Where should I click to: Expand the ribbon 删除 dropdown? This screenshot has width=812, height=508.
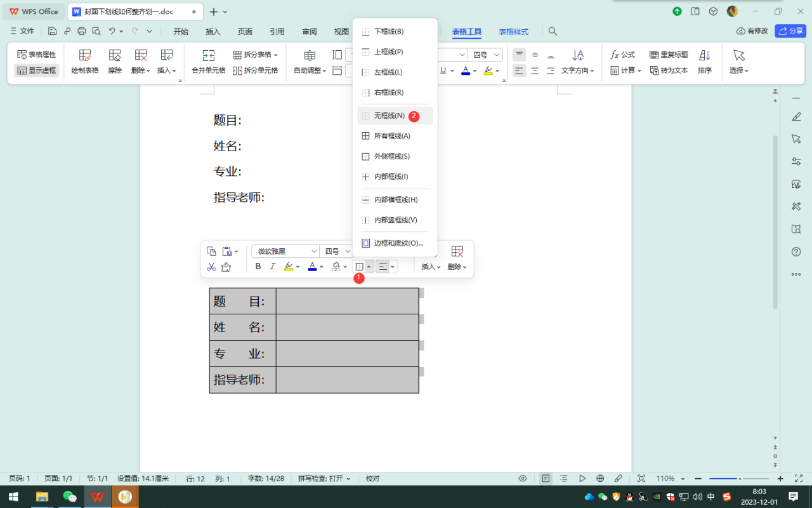coord(141,70)
